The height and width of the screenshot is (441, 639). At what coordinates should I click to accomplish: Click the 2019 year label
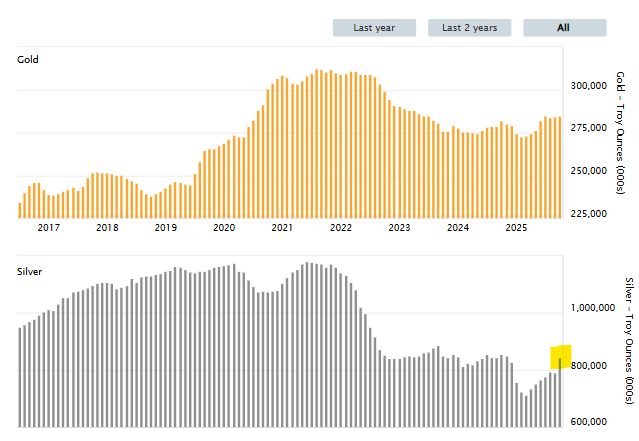(x=165, y=228)
